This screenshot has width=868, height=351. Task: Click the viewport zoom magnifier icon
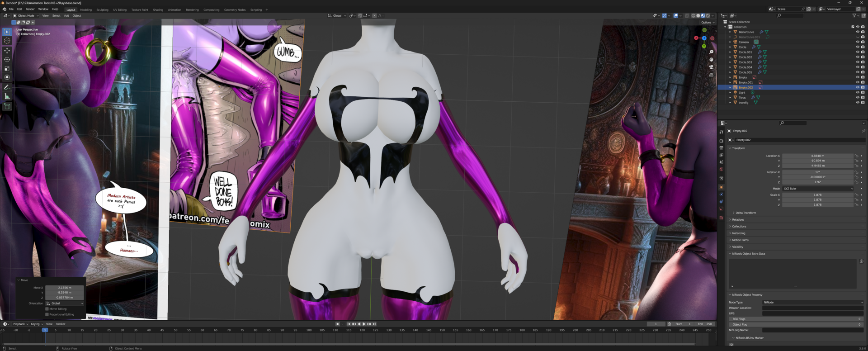tap(711, 52)
